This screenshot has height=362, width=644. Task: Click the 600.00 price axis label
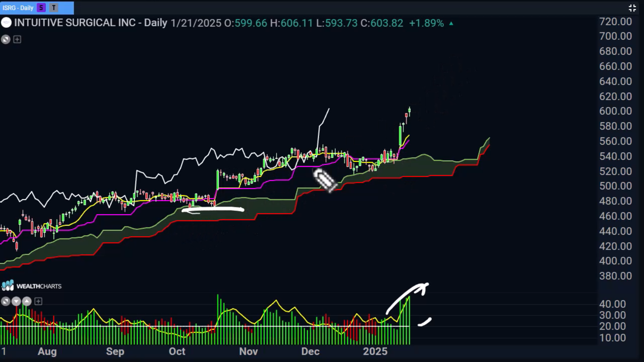615,111
